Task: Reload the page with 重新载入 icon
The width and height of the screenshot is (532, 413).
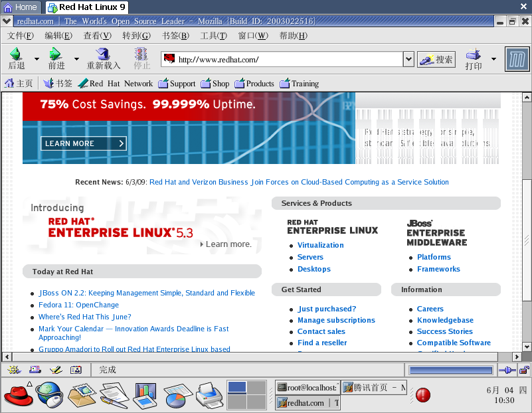Action: (103, 58)
